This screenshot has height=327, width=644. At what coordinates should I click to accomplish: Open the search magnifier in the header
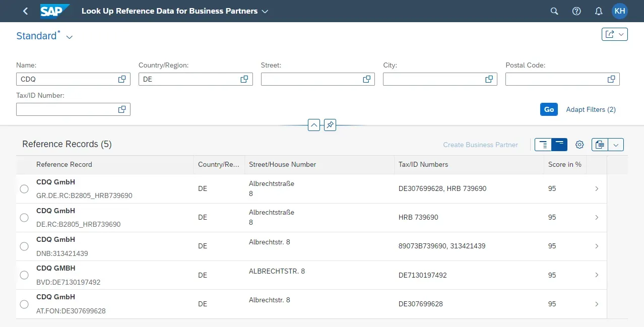(x=554, y=11)
